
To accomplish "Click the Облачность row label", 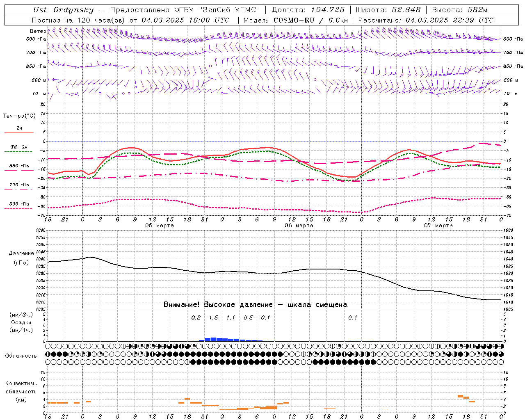I will 21,356.
